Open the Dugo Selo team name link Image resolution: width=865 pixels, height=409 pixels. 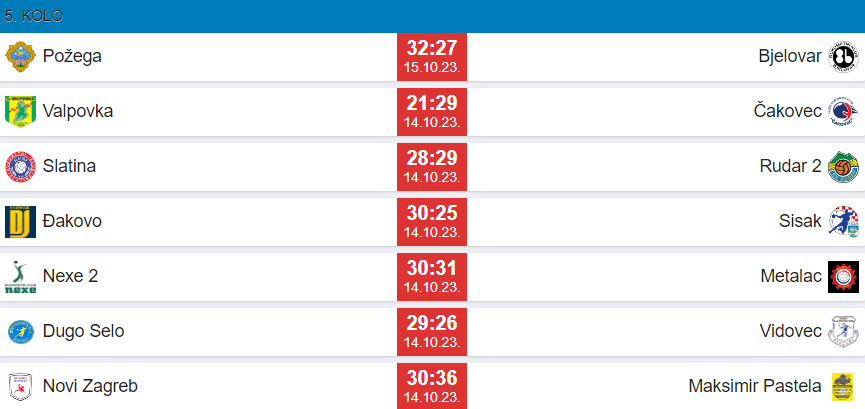84,331
